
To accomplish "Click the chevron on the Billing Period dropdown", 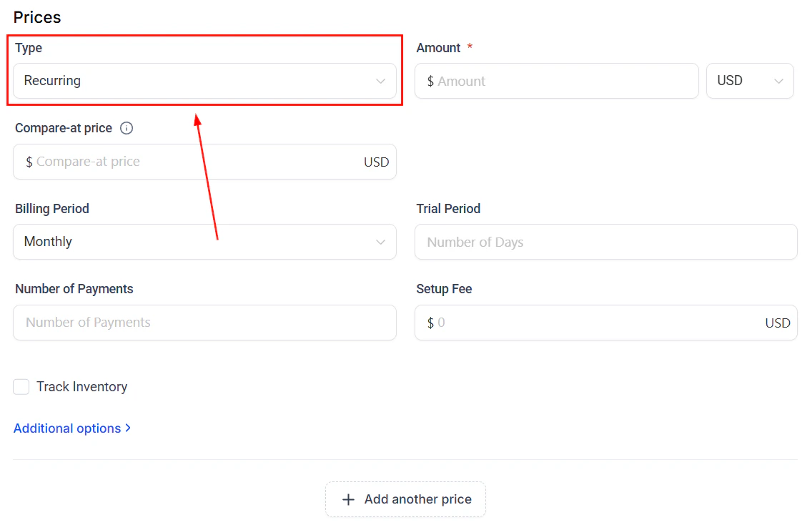I will click(x=381, y=242).
